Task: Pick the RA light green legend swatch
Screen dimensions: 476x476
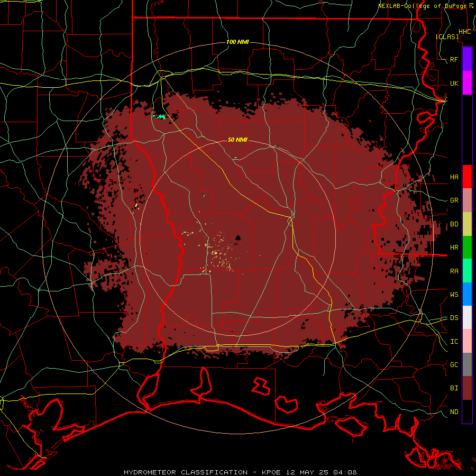Action: (467, 271)
